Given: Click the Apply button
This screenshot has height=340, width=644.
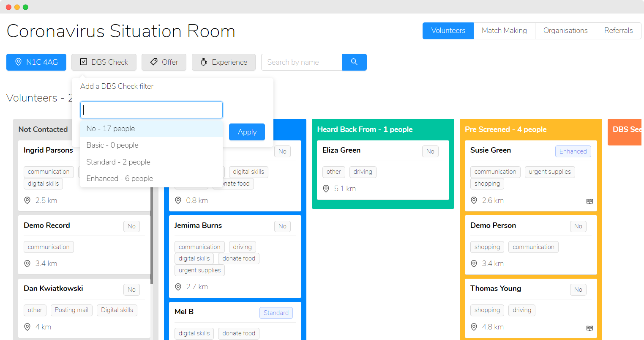Looking at the screenshot, I should pos(247,132).
